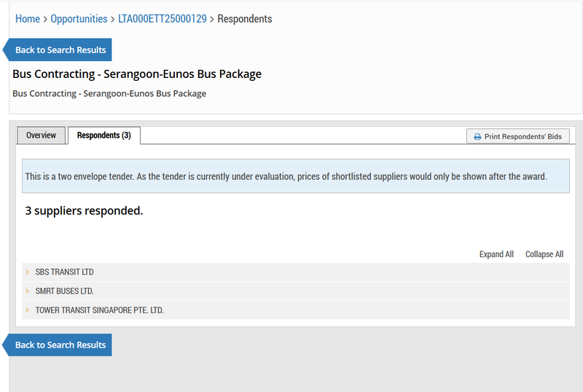Collapse all respondents with Collapse All
583x392 pixels.
pos(544,254)
